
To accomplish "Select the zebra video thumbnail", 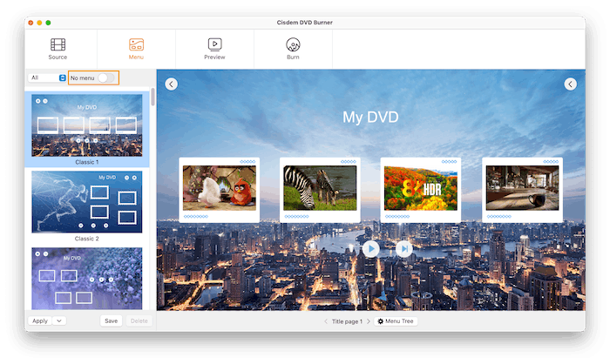I will click(320, 187).
